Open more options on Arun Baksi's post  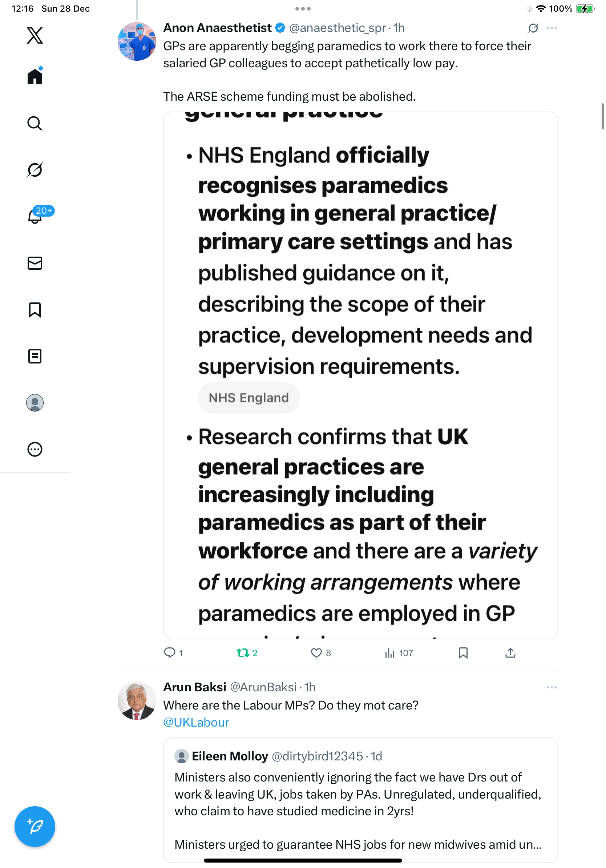coord(552,687)
